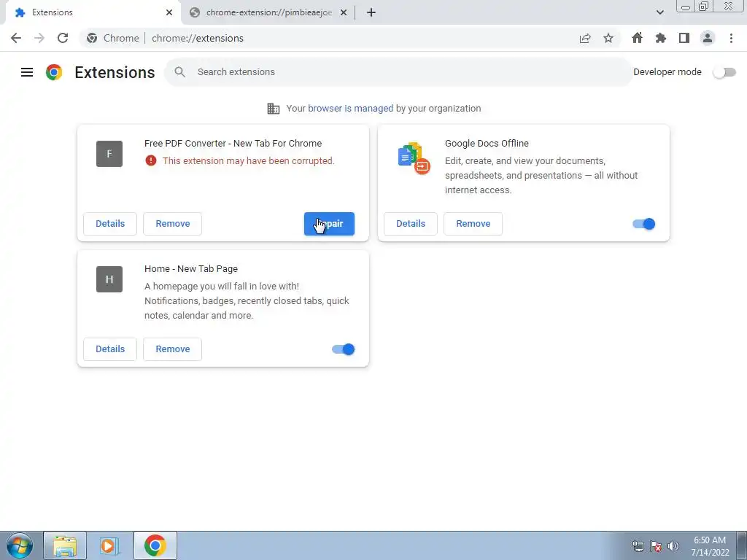Click the share page icon in address bar

(x=585, y=38)
